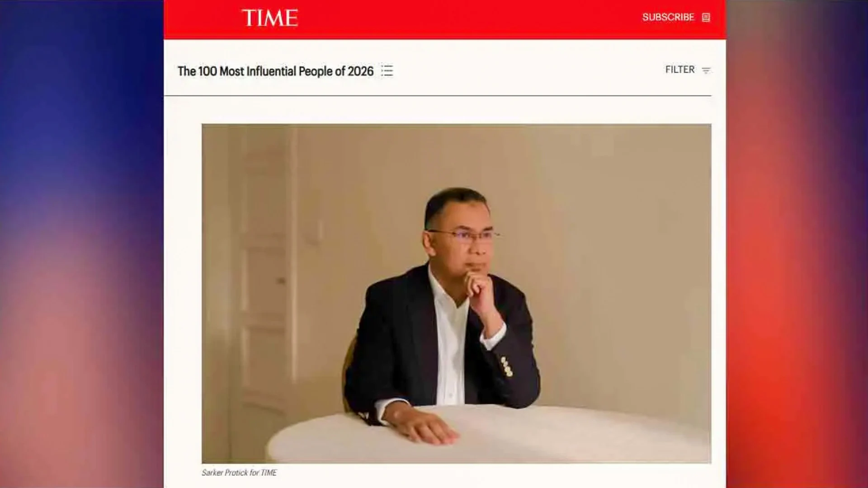This screenshot has width=868, height=488.
Task: Click the "Sarker Protick for TIME" photo credit
Action: (239, 473)
